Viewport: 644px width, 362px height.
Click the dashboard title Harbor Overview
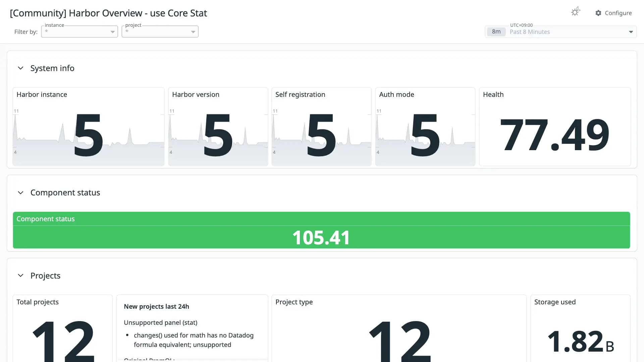[108, 13]
